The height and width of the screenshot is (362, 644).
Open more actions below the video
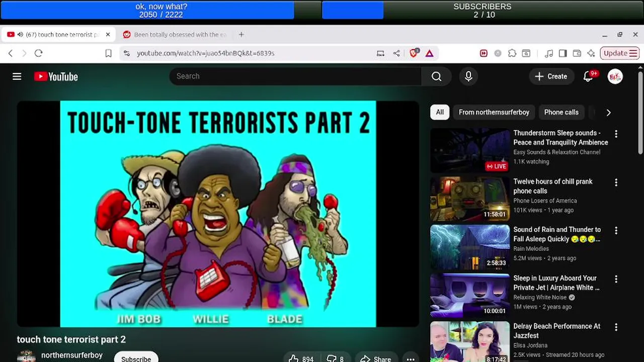tap(411, 359)
